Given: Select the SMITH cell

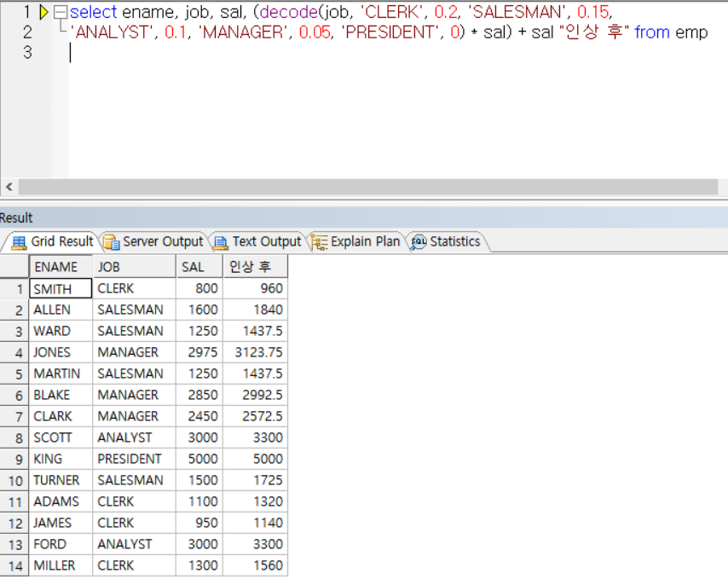Looking at the screenshot, I should click(x=61, y=288).
